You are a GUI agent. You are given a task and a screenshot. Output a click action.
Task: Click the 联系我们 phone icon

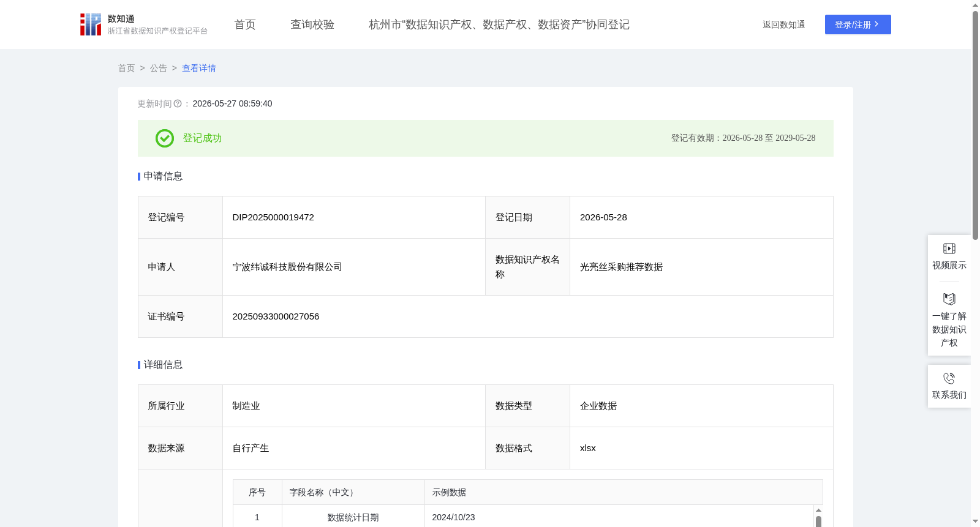[x=949, y=378]
